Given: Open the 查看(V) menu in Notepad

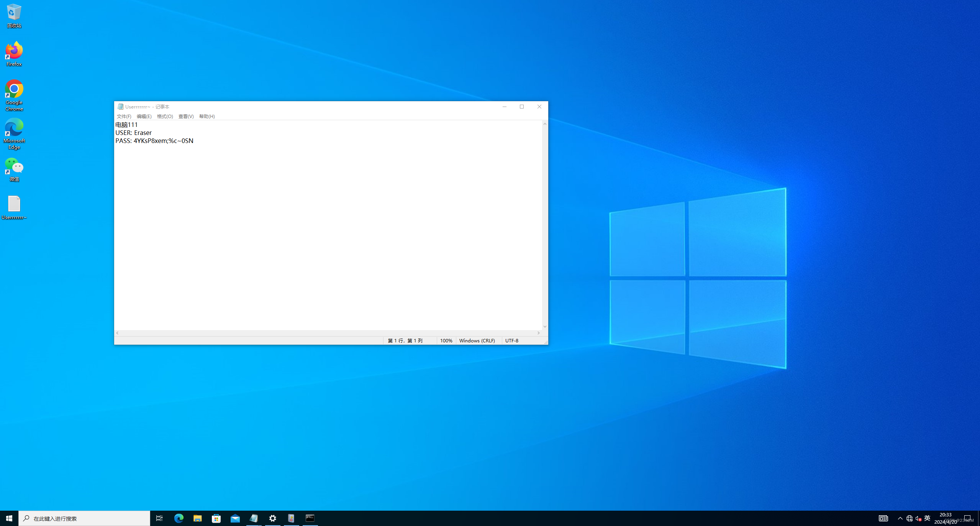Looking at the screenshot, I should point(186,117).
